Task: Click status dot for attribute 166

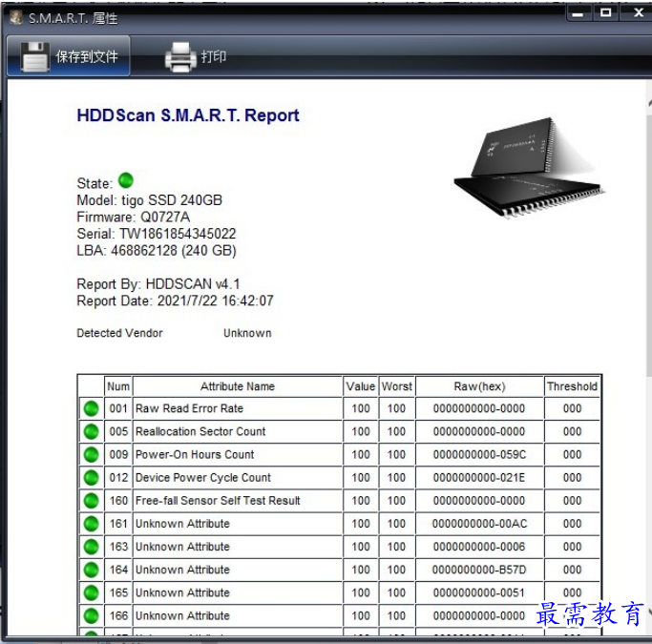Action: [91, 615]
